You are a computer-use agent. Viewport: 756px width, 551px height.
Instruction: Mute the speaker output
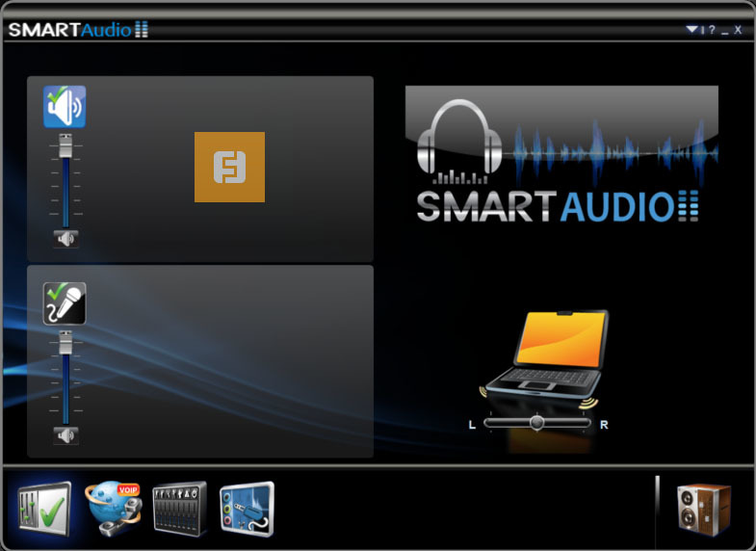click(65, 239)
